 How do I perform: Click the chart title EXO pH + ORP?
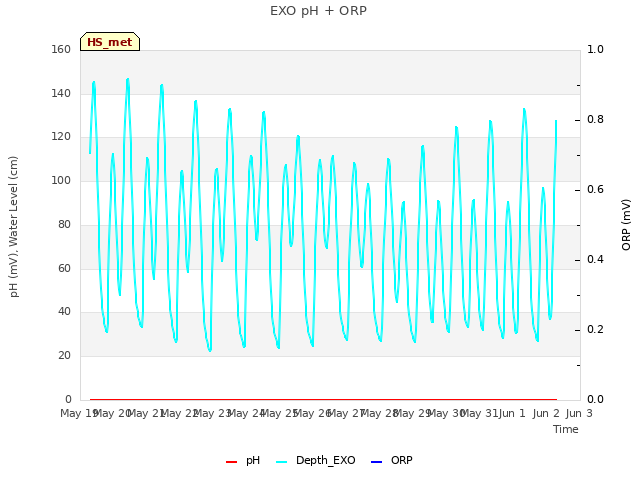pos(318,11)
